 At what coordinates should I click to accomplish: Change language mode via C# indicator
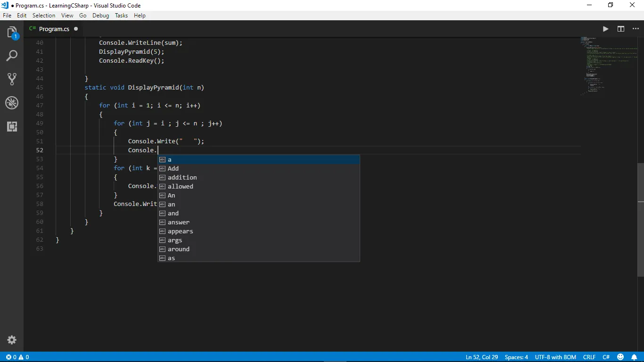coord(606,357)
